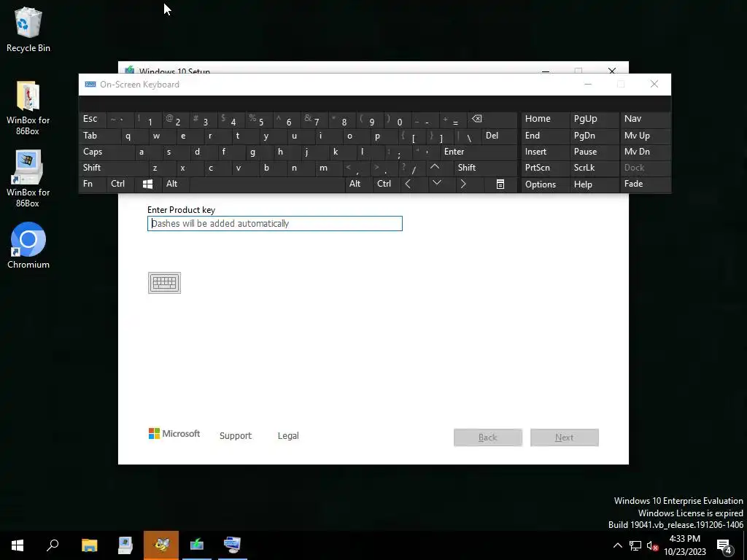This screenshot has height=560, width=747.
Task: Open the On-Screen Keyboard taskbar icon
Action: coord(232,545)
